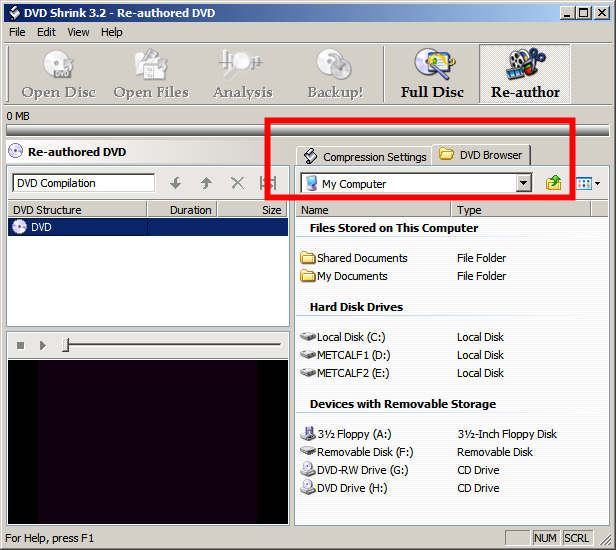Select Shared Documents folder

pos(354,258)
